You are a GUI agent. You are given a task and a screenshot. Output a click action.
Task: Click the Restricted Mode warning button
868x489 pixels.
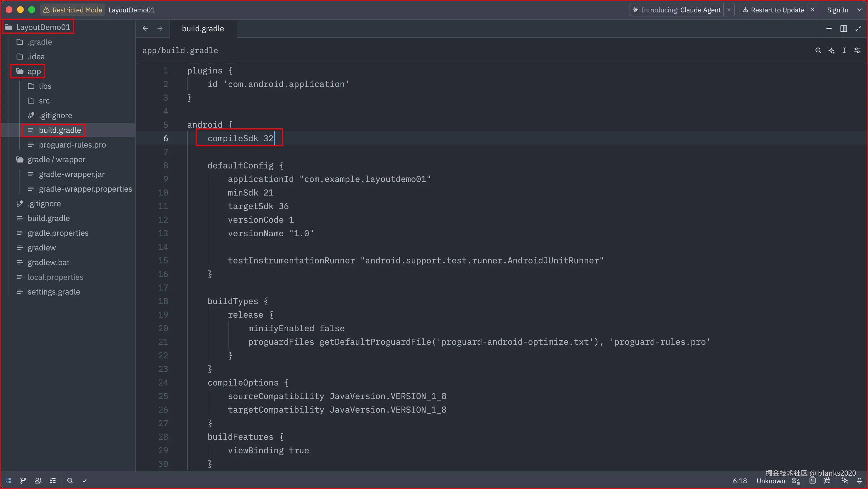[72, 10]
